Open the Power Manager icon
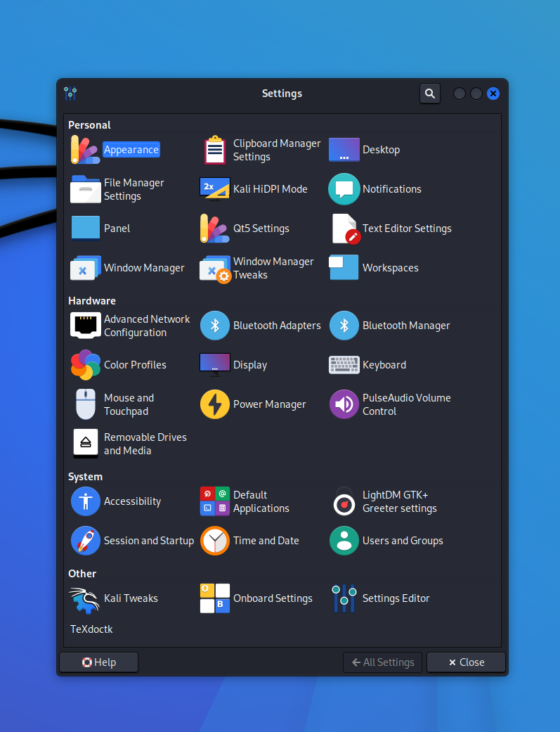The height and width of the screenshot is (732, 560). point(215,404)
